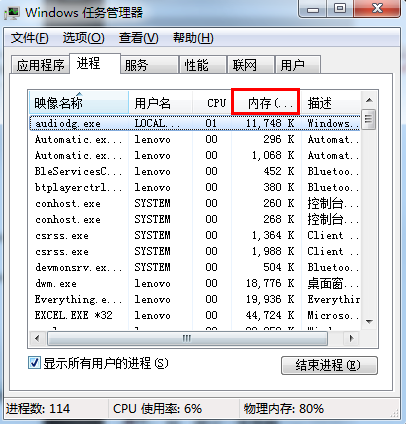Click the 桌面窗... description cell

pyautogui.click(x=333, y=283)
